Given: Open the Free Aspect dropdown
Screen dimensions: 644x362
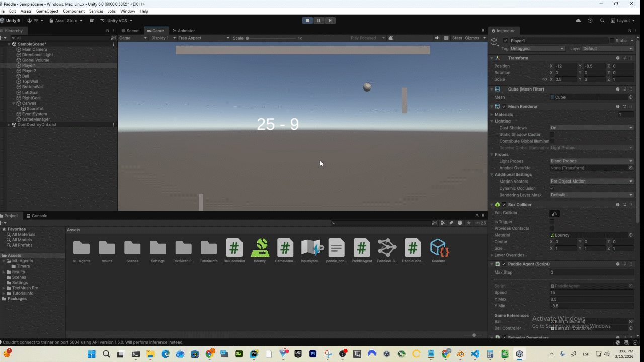Looking at the screenshot, I should pyautogui.click(x=204, y=38).
